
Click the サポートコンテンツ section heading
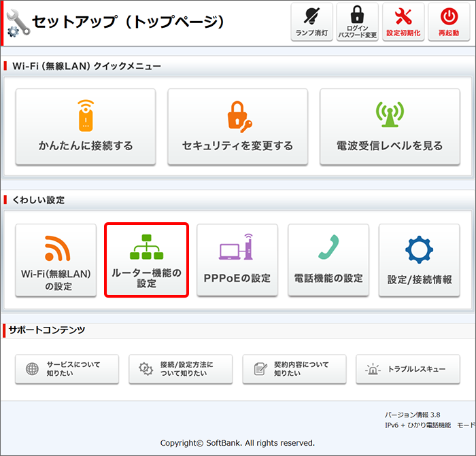coord(47,330)
